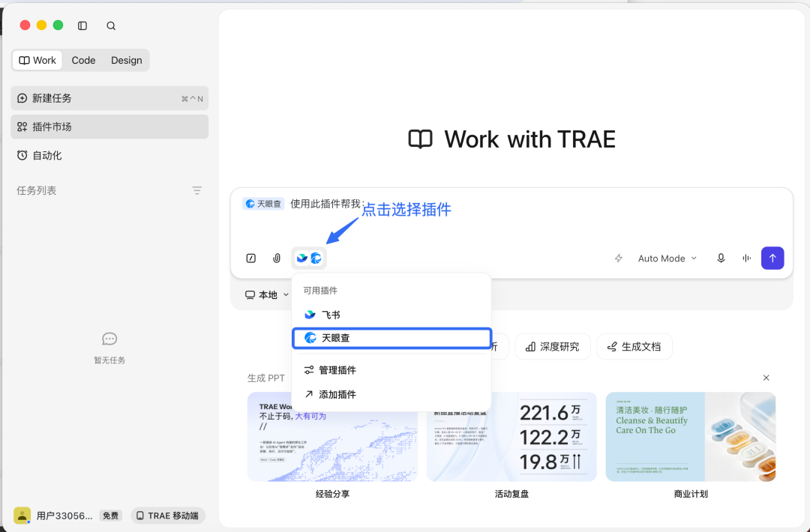Expand the 本地 environment dropdown
The height and width of the screenshot is (532, 810).
point(266,294)
